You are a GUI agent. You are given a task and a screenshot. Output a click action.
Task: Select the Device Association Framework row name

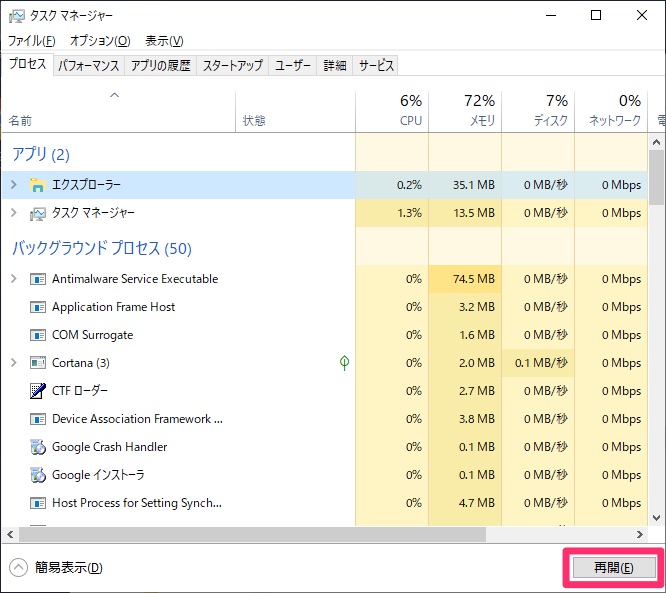pos(137,419)
